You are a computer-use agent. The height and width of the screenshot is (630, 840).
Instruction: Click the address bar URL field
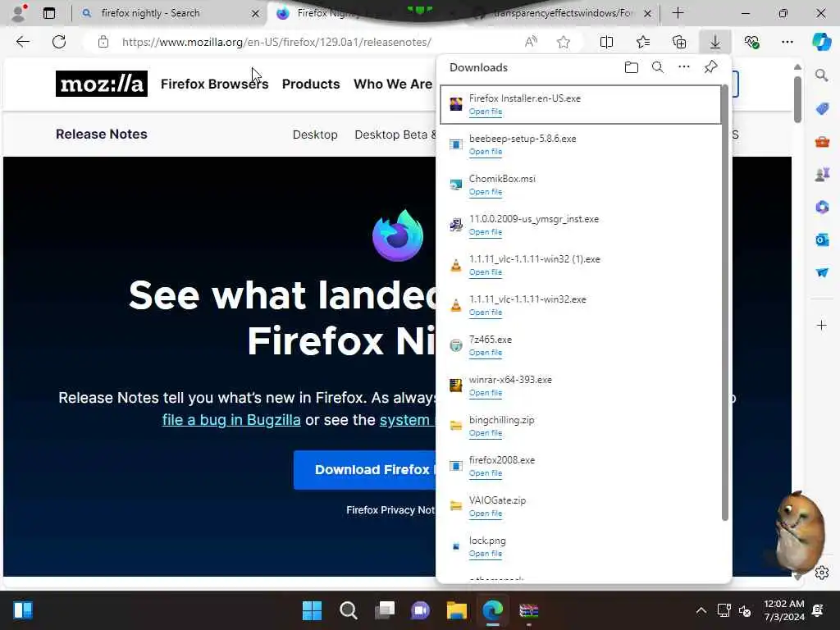(x=276, y=42)
